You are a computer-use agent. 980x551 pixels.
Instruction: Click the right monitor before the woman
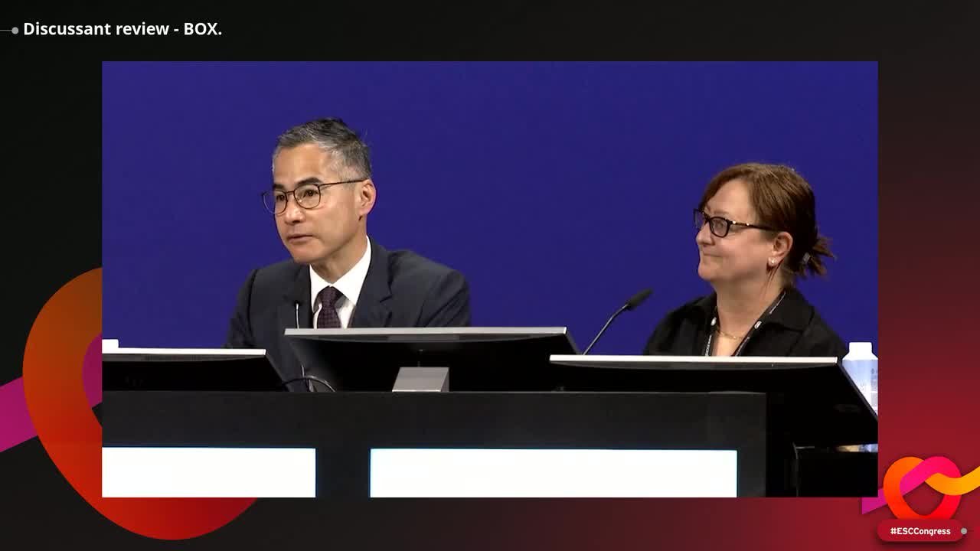(x=712, y=387)
